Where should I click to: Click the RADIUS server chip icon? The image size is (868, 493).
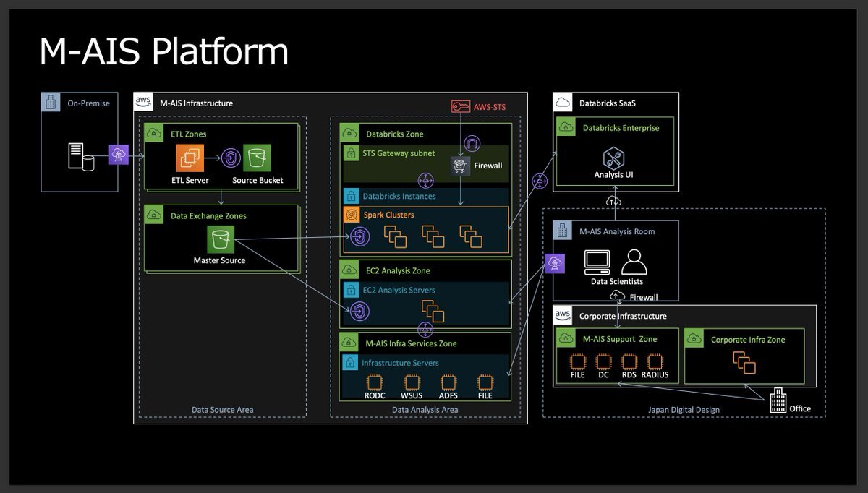[655, 361]
